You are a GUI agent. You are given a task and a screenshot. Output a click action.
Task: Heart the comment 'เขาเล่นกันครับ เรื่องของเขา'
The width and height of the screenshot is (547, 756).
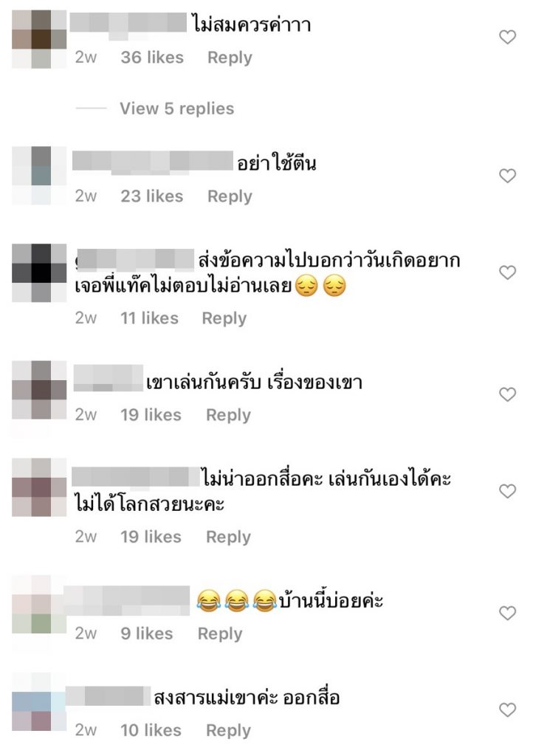(x=507, y=394)
